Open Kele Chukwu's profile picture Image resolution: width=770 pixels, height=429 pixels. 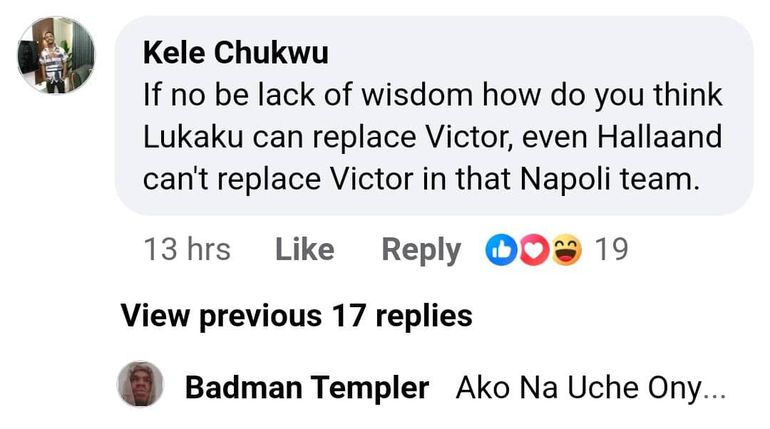point(57,56)
